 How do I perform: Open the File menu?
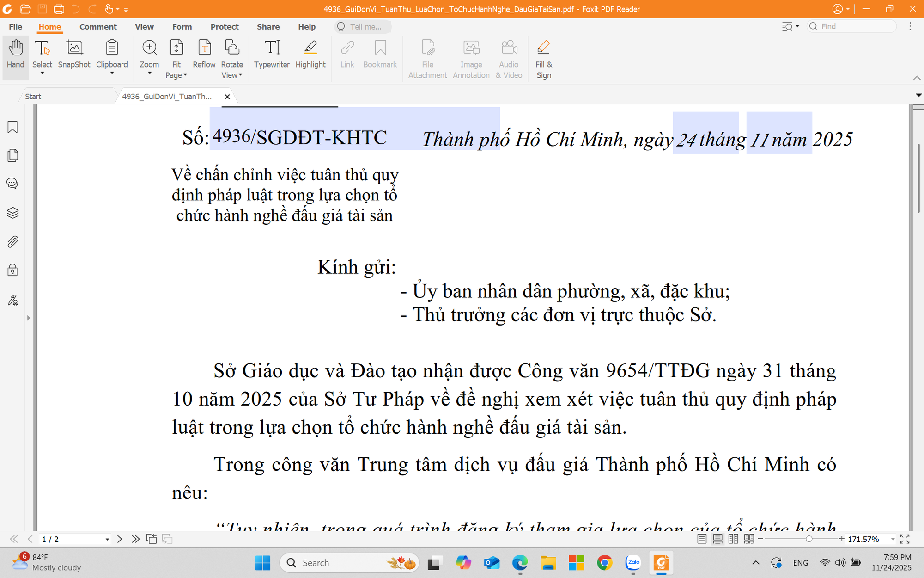(x=16, y=27)
